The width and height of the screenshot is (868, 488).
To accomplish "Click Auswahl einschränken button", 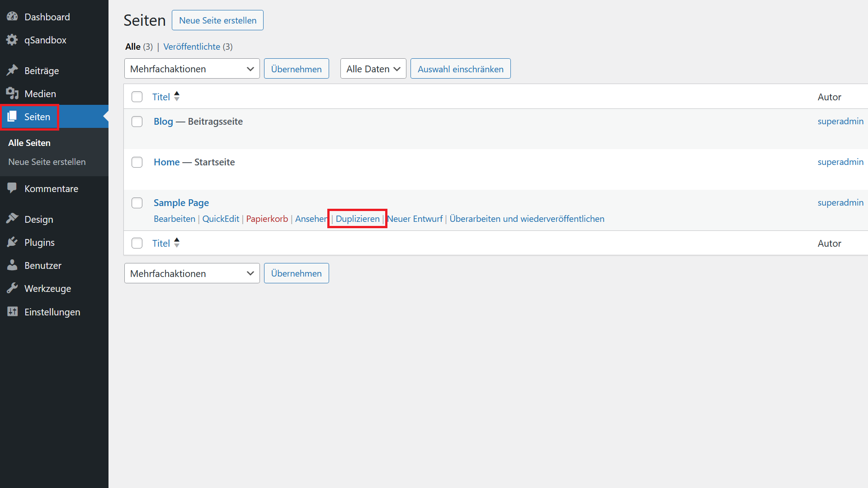I will click(x=461, y=69).
